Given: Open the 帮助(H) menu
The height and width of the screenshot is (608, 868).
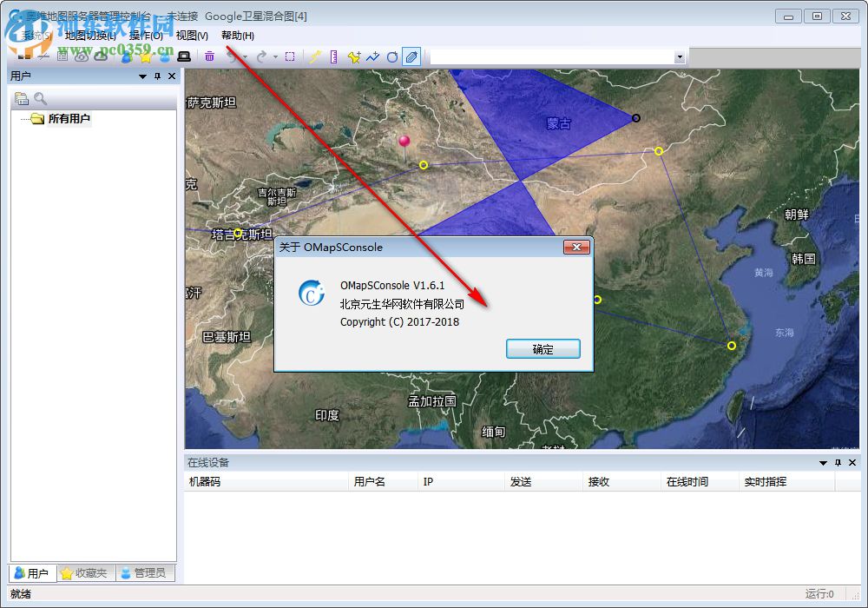Looking at the screenshot, I should (238, 36).
